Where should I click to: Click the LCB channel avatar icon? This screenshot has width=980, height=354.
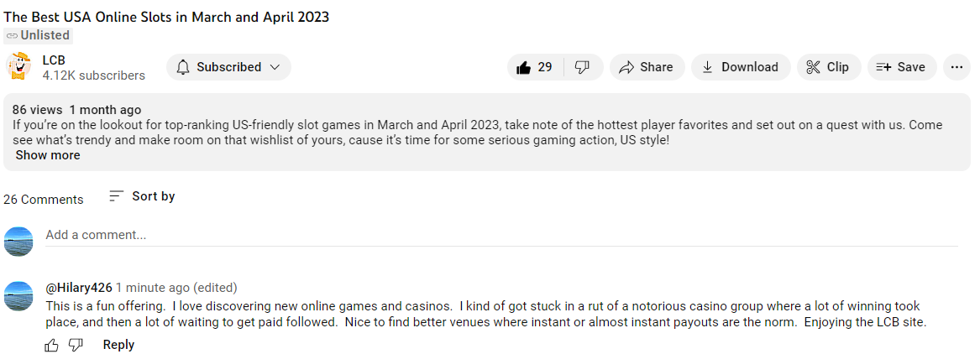[x=18, y=67]
